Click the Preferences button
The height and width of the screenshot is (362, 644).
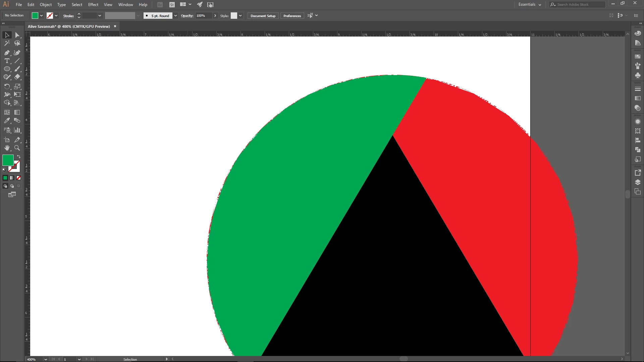point(292,16)
